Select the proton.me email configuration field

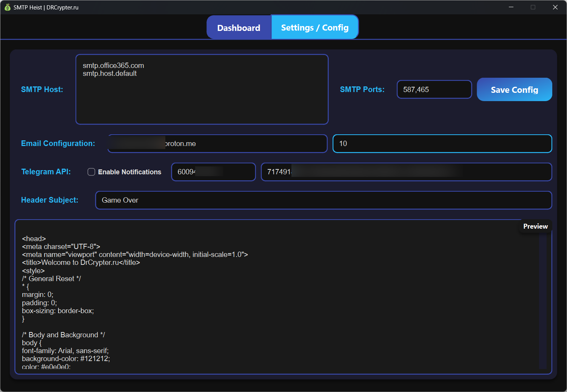click(x=217, y=143)
